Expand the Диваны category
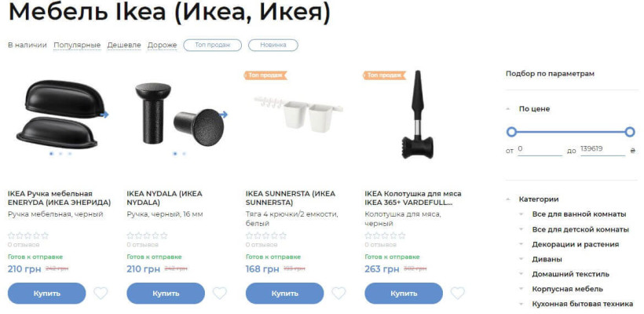This screenshot has width=644, height=314. click(521, 259)
